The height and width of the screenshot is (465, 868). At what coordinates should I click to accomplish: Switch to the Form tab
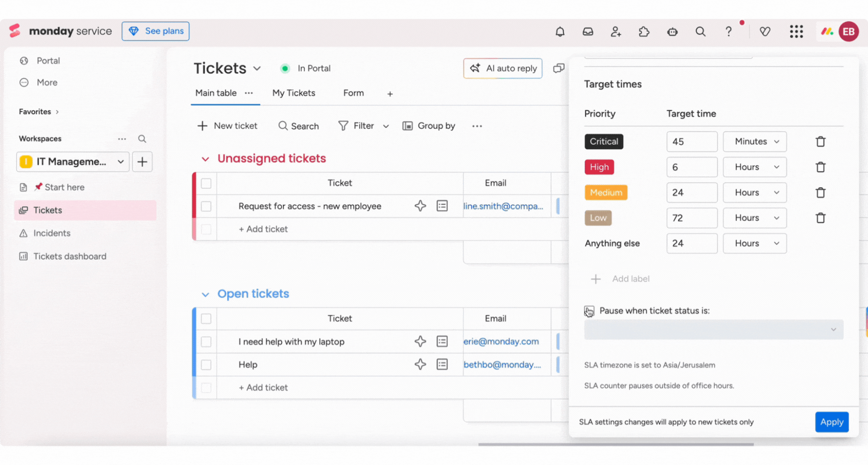pos(354,93)
